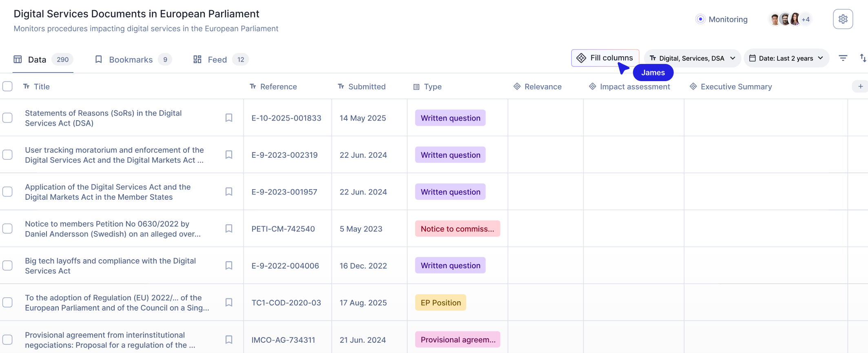868x353 pixels.
Task: Select checkbox for Application of Digital Services row
Action: tap(7, 192)
